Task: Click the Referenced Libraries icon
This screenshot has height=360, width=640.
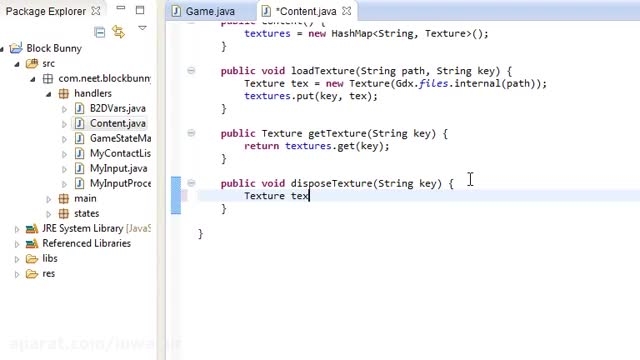Action: [x=32, y=244]
